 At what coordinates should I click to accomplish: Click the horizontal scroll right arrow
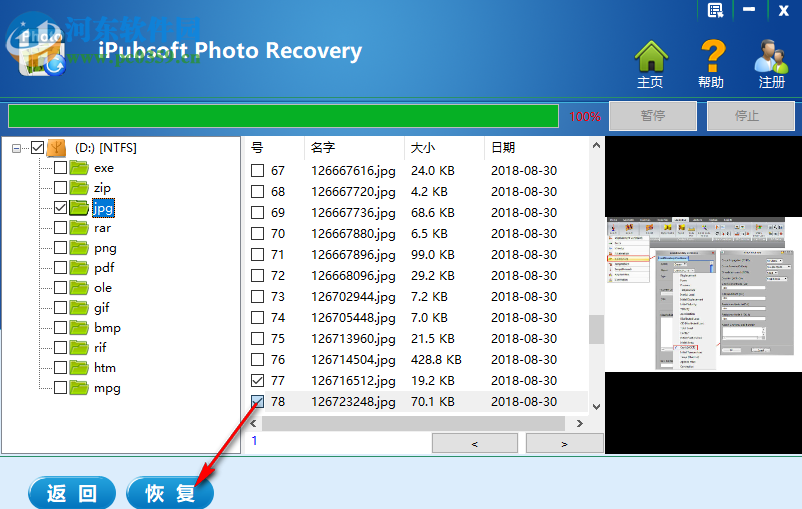click(x=580, y=423)
